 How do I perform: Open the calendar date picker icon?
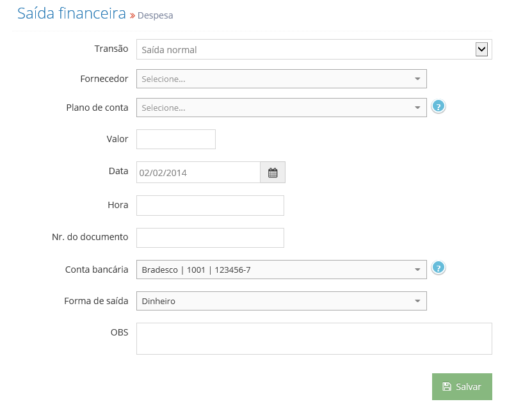tap(273, 172)
